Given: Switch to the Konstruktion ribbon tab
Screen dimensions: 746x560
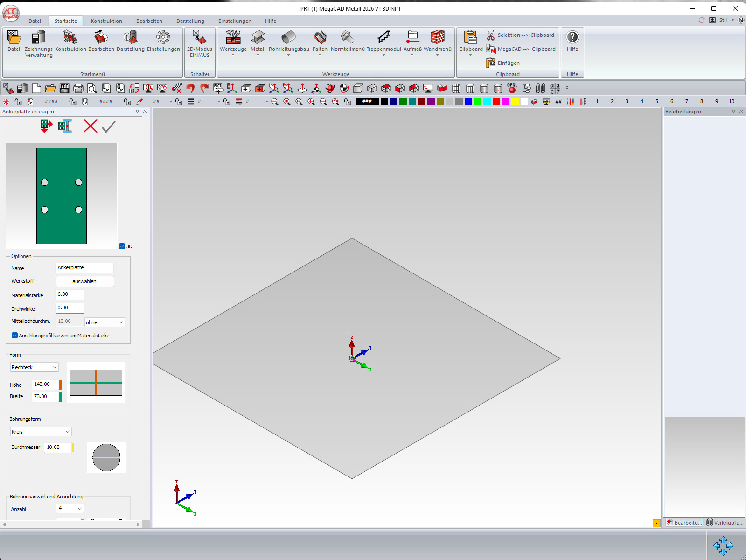Looking at the screenshot, I should click(106, 21).
